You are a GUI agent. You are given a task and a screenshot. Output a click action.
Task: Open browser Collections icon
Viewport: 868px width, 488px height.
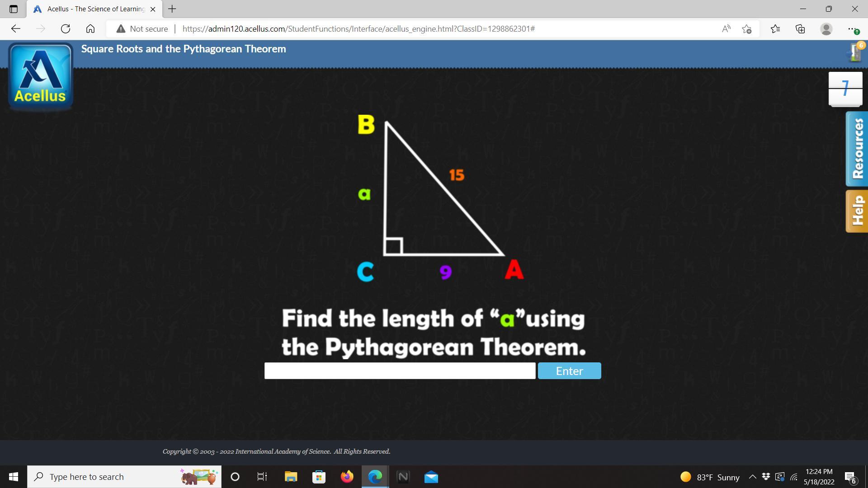coord(800,29)
